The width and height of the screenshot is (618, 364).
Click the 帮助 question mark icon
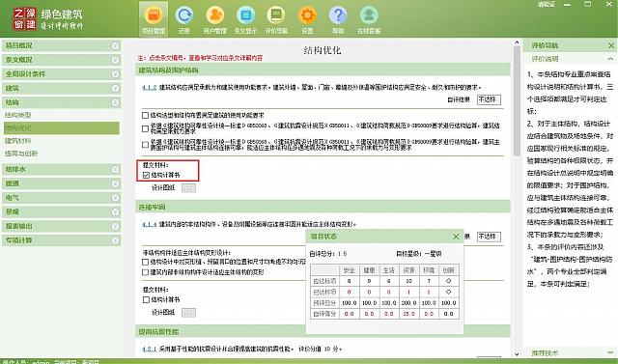tap(338, 19)
